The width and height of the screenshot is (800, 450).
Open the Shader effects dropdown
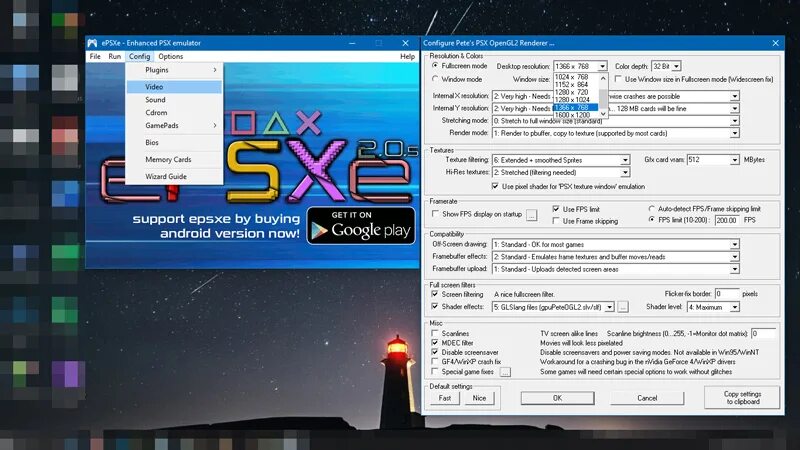(609, 307)
